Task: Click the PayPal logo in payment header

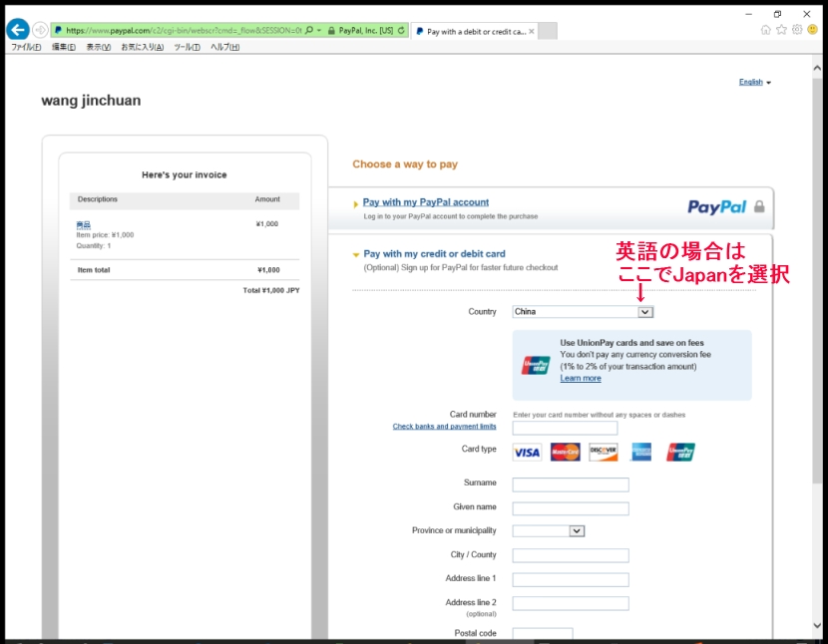Action: (x=716, y=207)
